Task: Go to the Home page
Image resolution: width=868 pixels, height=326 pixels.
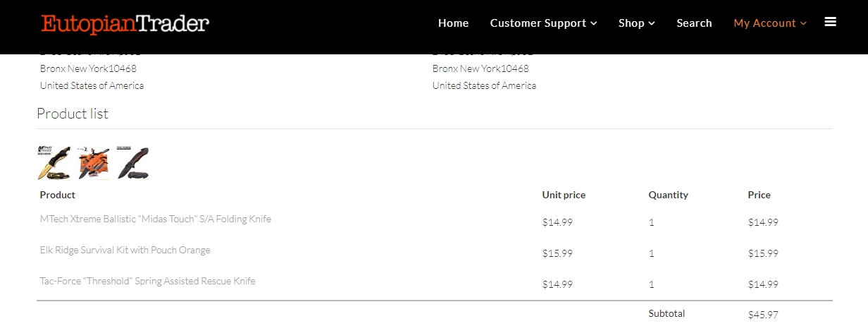Action: (453, 23)
